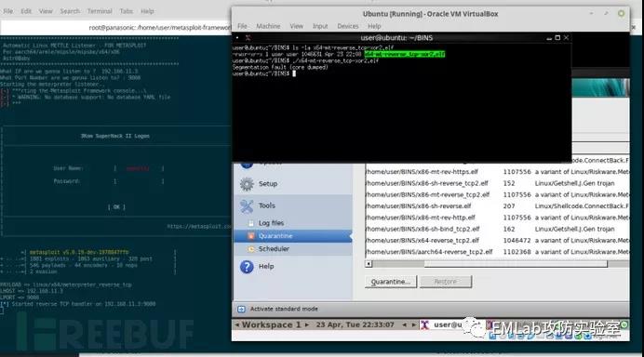Screen dimensions: 644x357
Task: Select the Log files page icon
Action: click(251, 223)
